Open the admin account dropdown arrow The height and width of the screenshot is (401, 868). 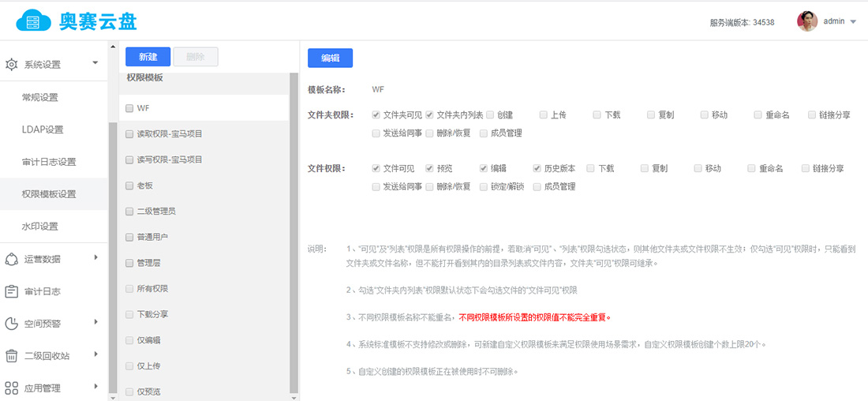point(853,22)
